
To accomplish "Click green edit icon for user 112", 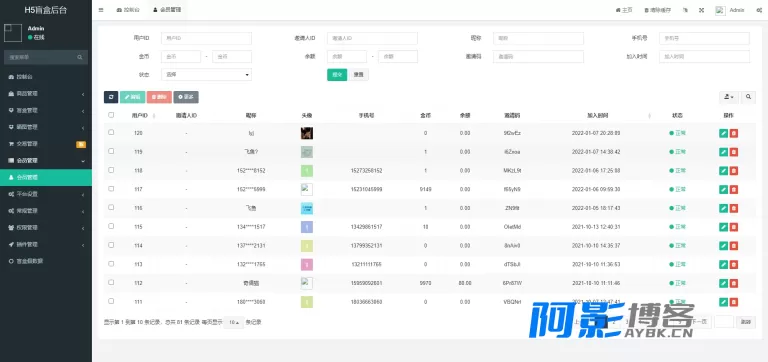I will pos(723,283).
